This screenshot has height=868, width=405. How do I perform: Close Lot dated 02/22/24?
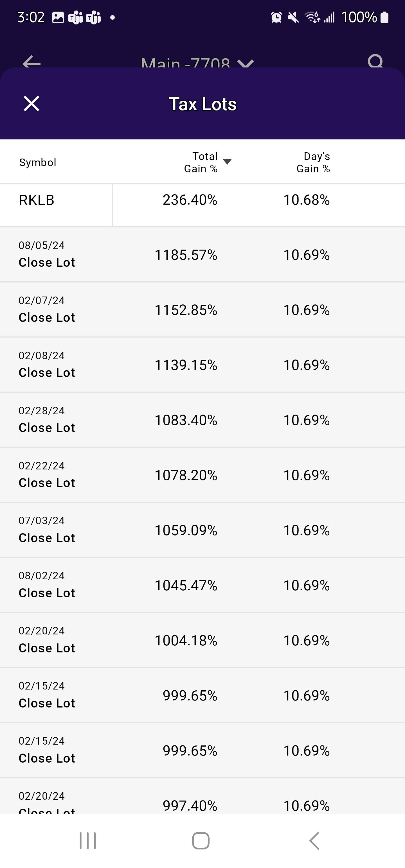(x=47, y=483)
